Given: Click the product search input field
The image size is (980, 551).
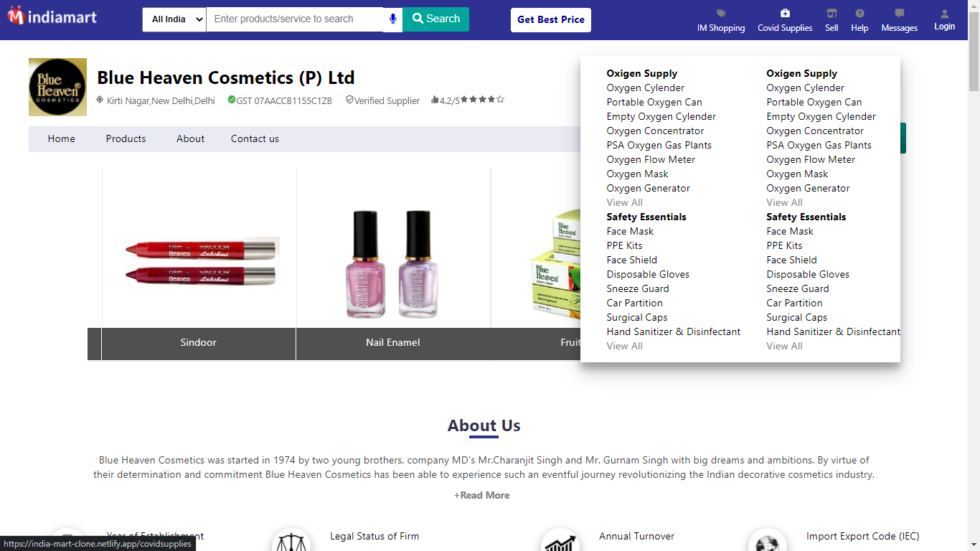Looking at the screenshot, I should coord(294,19).
